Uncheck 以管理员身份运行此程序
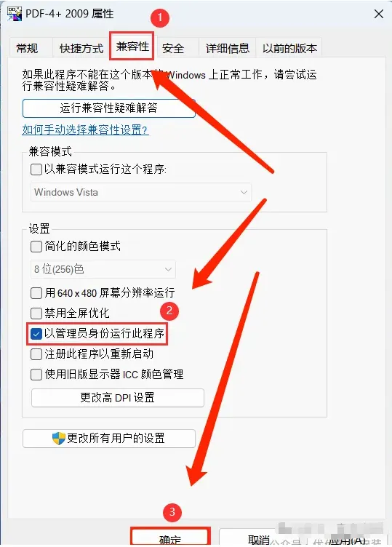The image size is (392, 547). coord(36,334)
